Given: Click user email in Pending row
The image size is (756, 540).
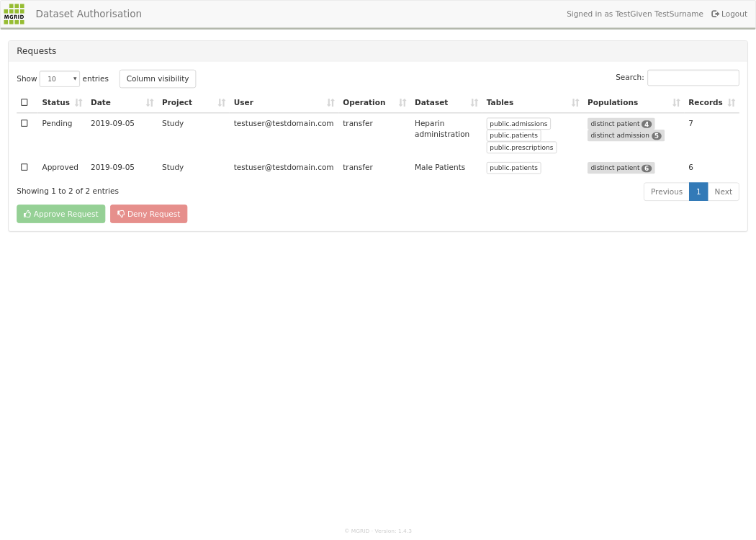Looking at the screenshot, I should point(284,123).
